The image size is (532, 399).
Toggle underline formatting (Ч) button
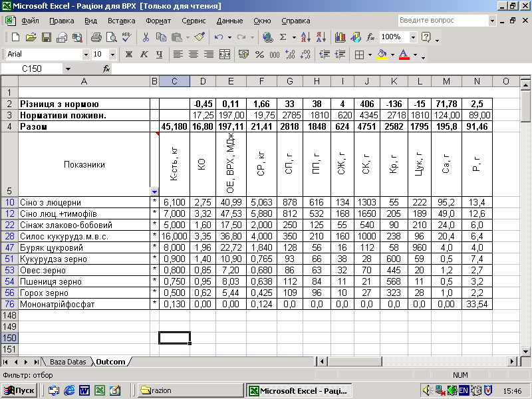click(x=159, y=54)
